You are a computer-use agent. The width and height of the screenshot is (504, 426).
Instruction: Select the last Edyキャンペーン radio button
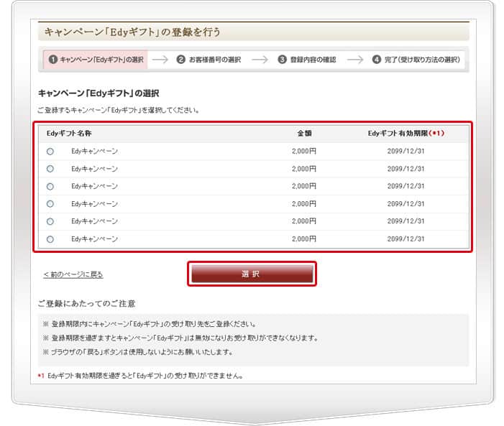point(50,239)
